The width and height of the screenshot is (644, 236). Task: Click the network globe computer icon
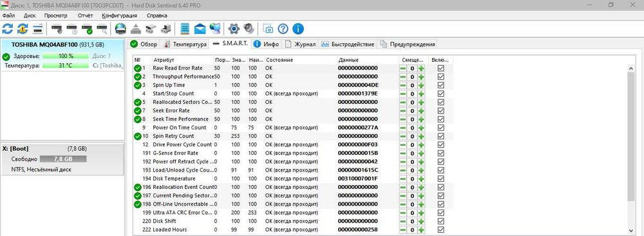(215, 29)
